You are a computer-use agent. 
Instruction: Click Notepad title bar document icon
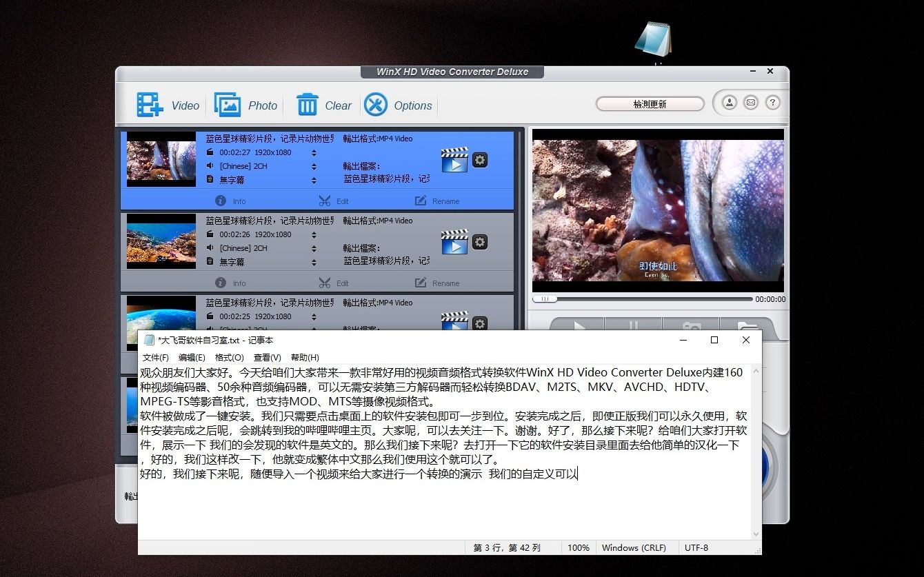click(149, 340)
